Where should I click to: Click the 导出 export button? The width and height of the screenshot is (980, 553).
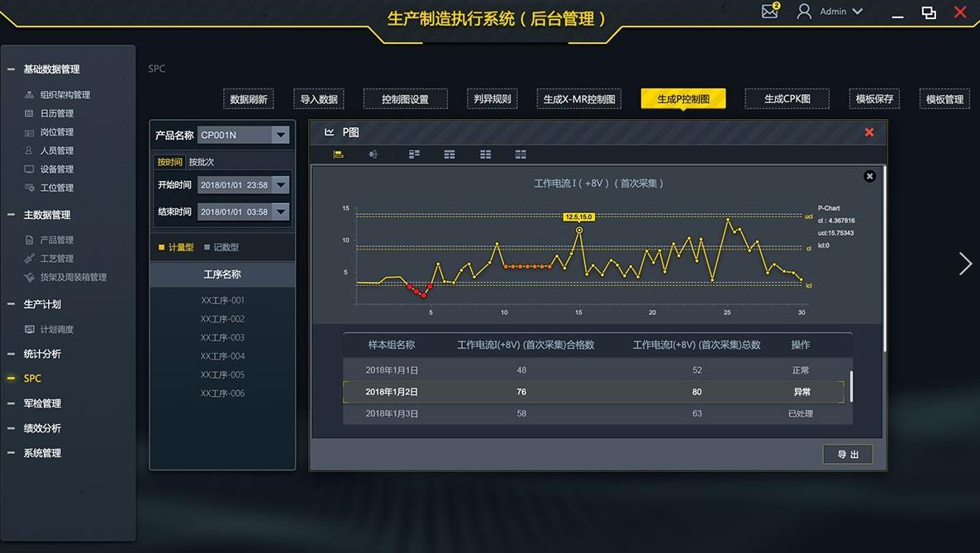(x=847, y=455)
